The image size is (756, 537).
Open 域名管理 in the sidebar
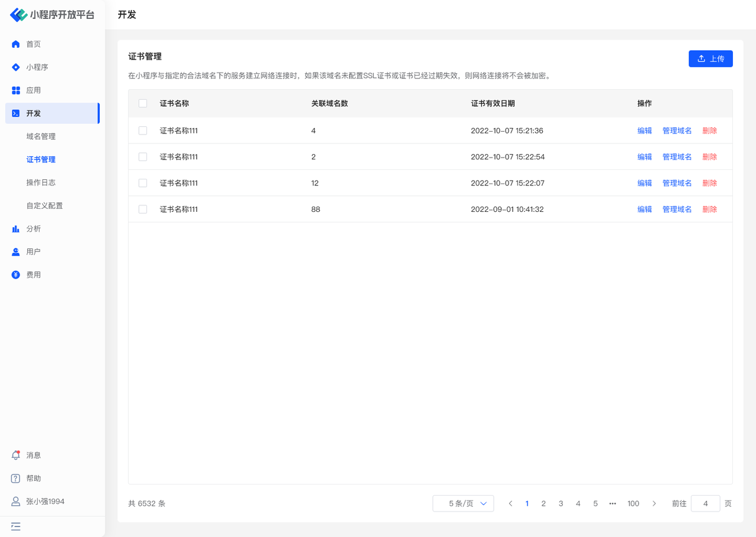[x=41, y=136]
